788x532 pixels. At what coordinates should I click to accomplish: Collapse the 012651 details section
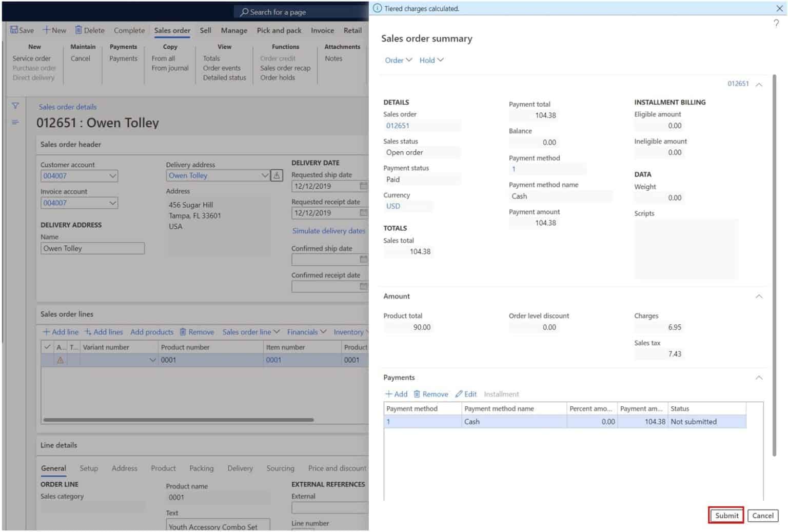[x=759, y=84]
